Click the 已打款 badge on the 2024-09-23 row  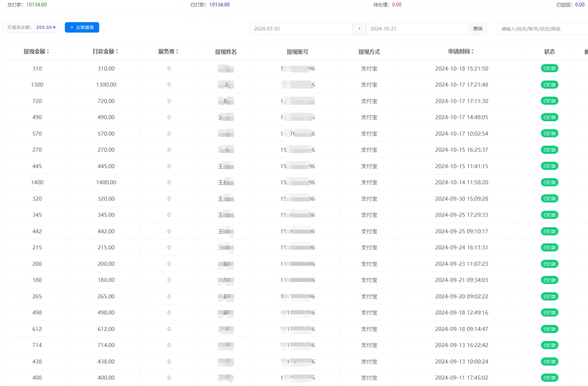click(549, 263)
